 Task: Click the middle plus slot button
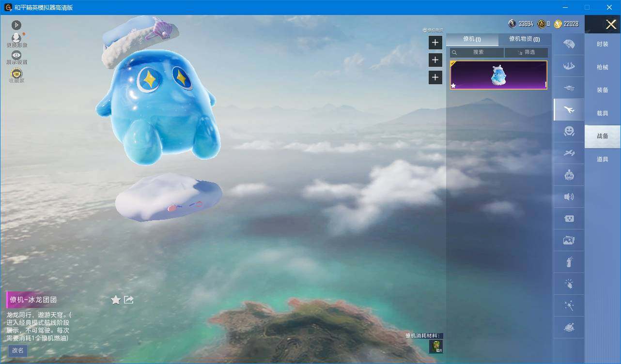click(435, 60)
